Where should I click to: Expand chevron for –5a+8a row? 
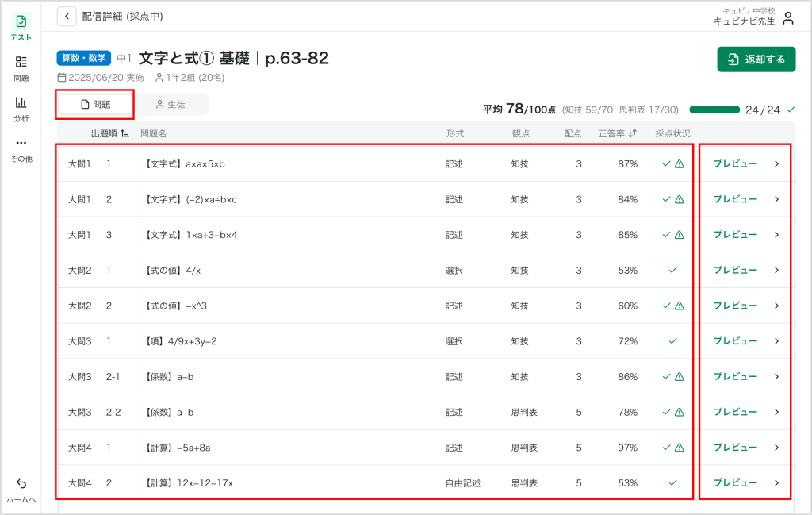tap(777, 448)
